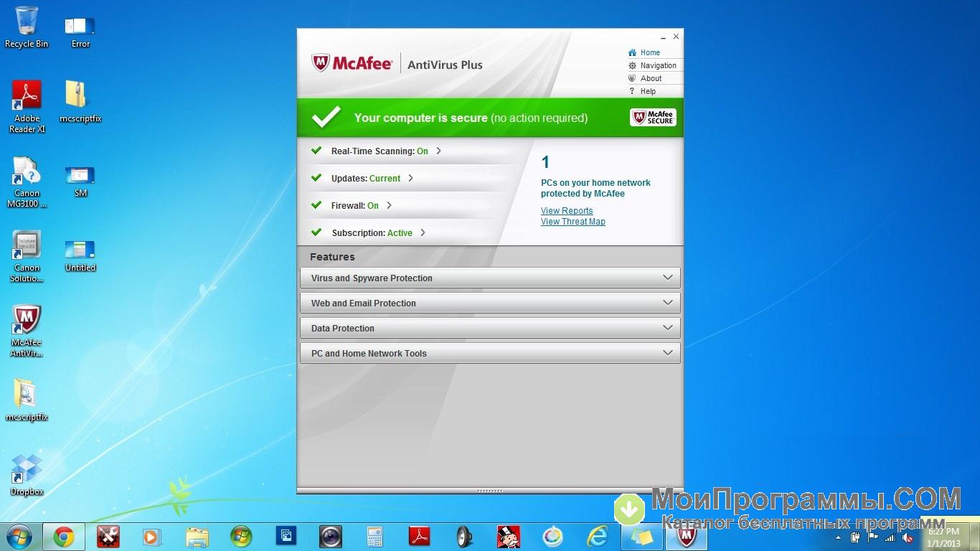Viewport: 980px width, 551px height.
Task: Open the Adobe Reader XI desktop shortcut
Action: point(27,107)
